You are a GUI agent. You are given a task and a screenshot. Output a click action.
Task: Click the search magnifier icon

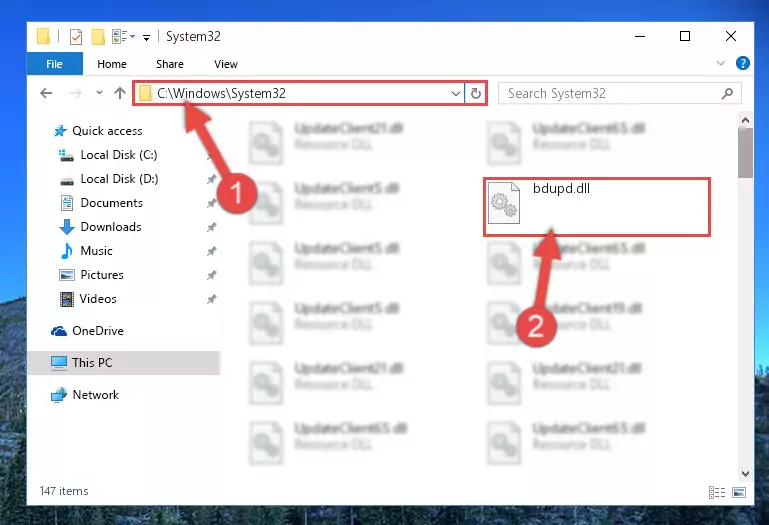pos(727,93)
